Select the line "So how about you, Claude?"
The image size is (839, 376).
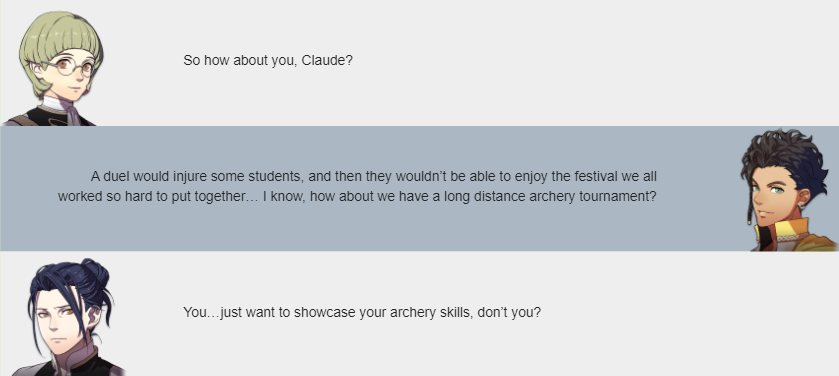(x=268, y=60)
